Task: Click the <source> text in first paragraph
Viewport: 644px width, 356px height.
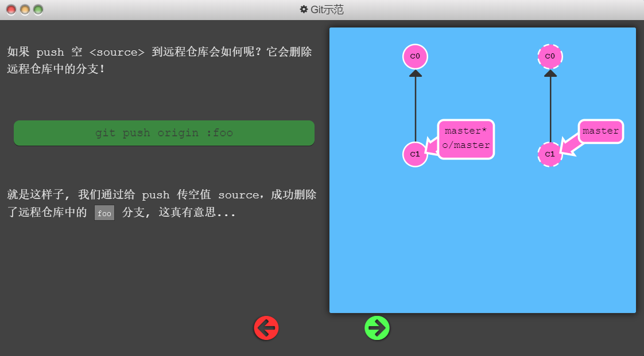Action: click(x=117, y=52)
